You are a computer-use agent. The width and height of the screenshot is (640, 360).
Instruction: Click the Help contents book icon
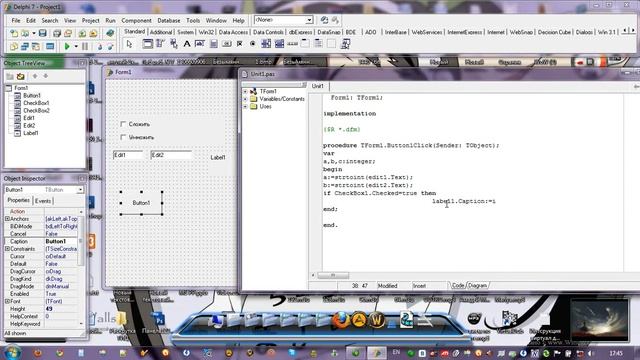110,33
